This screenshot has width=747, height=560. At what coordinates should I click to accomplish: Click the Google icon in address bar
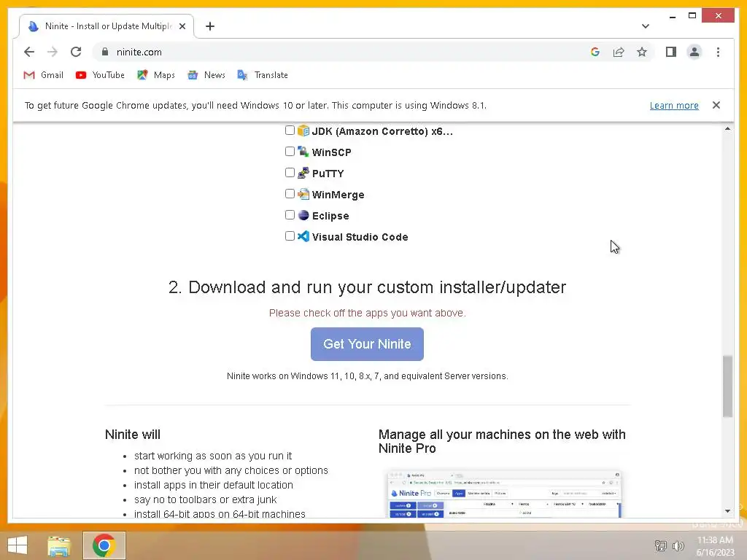tap(595, 52)
